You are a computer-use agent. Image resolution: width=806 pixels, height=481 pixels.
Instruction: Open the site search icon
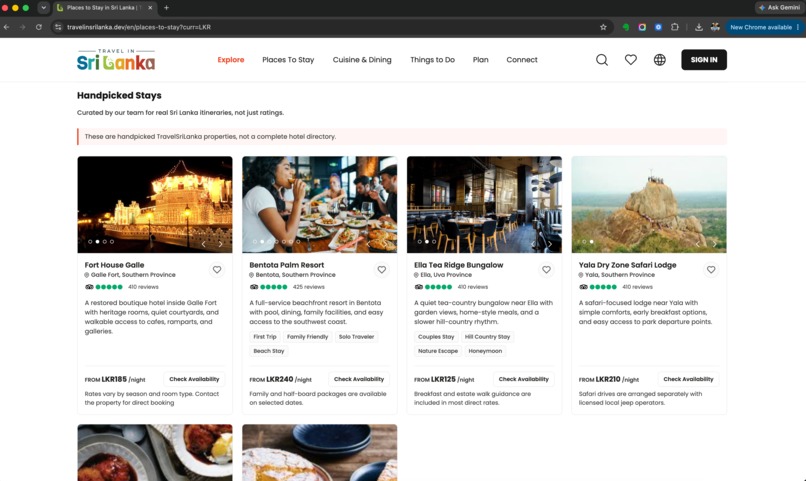click(x=602, y=60)
